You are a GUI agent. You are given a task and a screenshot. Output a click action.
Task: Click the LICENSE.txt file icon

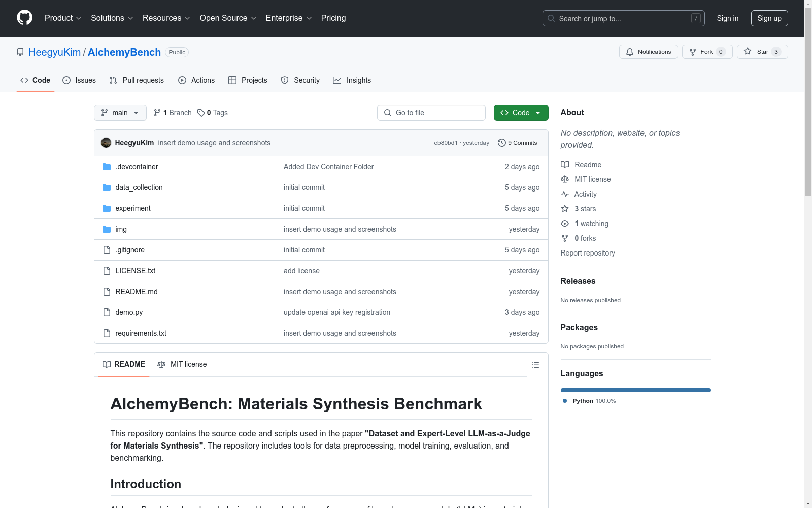107,271
